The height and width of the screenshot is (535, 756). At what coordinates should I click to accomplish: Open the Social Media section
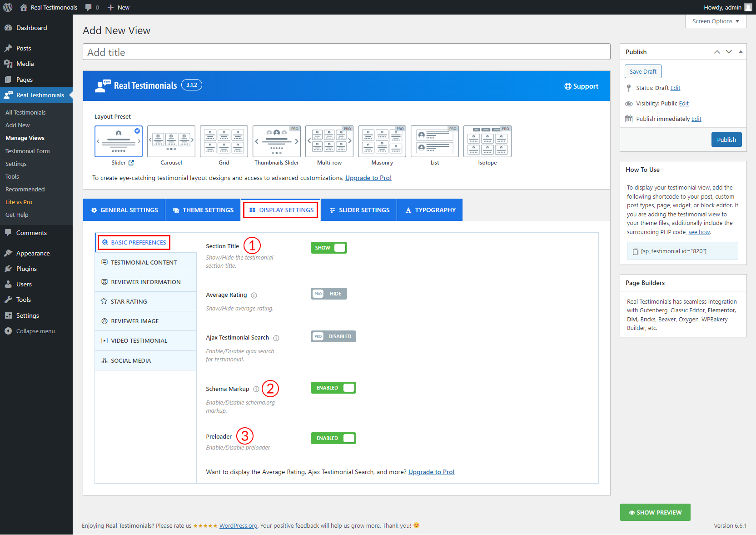[146, 360]
